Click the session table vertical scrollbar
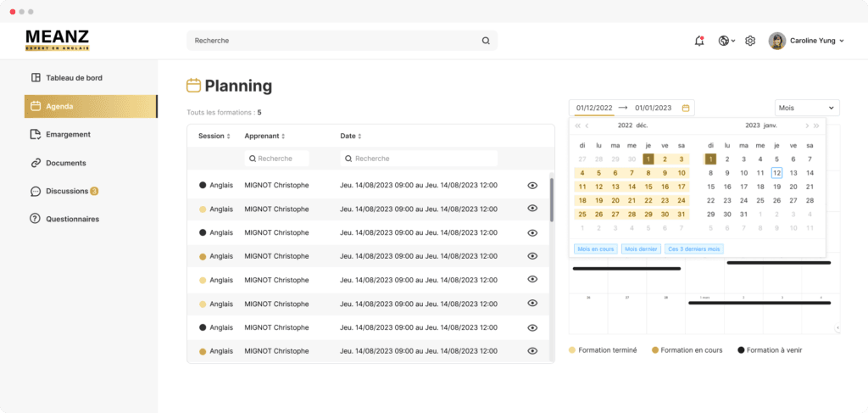 [x=552, y=199]
